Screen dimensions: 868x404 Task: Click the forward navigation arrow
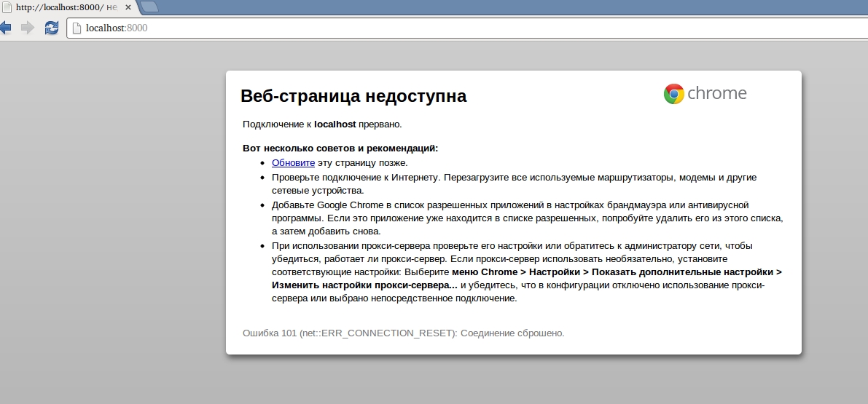pyautogui.click(x=28, y=28)
